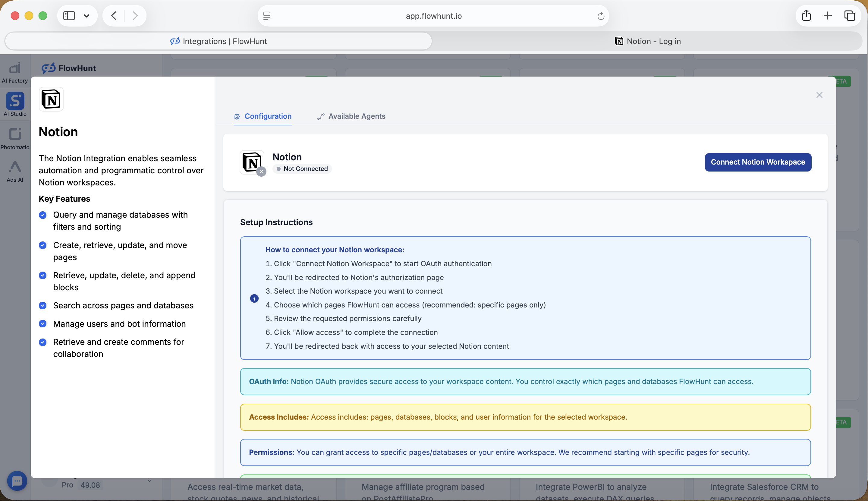Switch to the Available Agents tab
Image resolution: width=868 pixels, height=501 pixels.
[351, 116]
